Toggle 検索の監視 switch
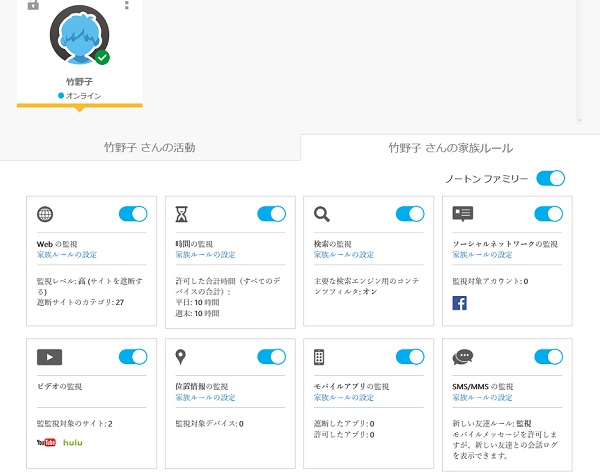 [x=410, y=214]
